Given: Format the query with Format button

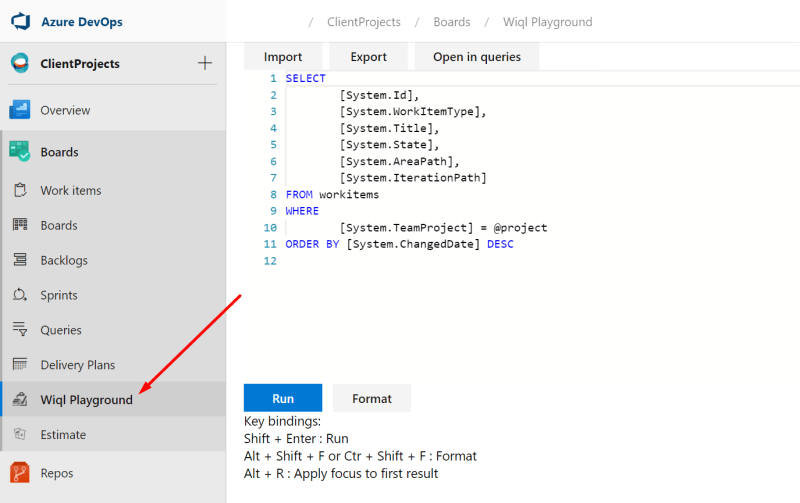Looking at the screenshot, I should pyautogui.click(x=372, y=398).
